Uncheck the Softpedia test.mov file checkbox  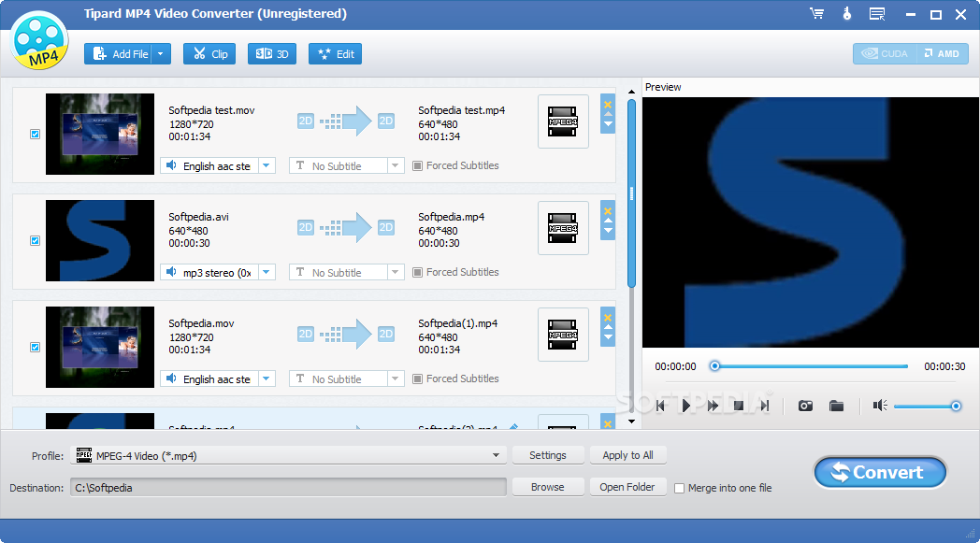[x=35, y=134]
